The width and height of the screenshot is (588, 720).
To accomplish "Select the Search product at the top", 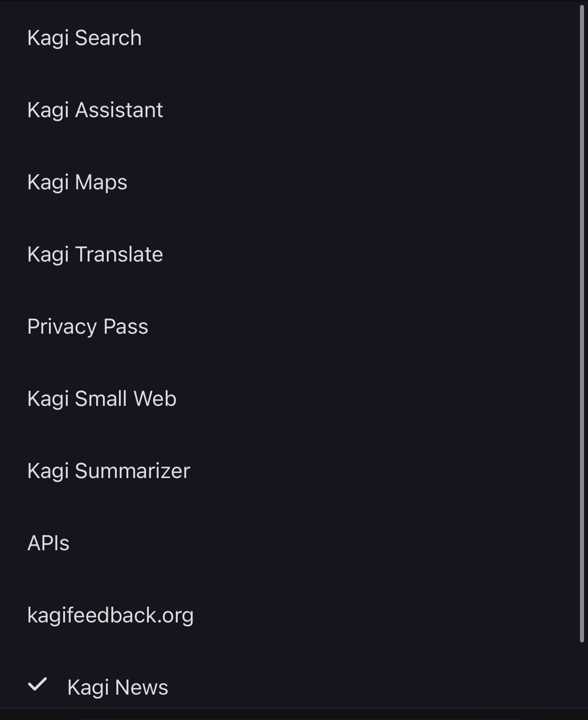I will point(85,38).
